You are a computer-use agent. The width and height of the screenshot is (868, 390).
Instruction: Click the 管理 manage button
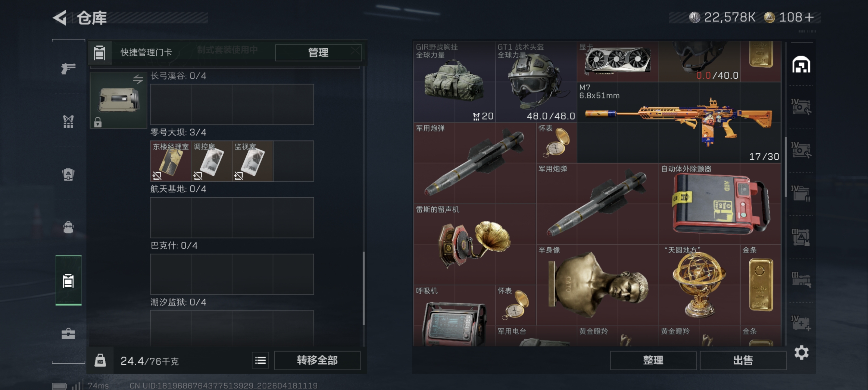pos(318,53)
